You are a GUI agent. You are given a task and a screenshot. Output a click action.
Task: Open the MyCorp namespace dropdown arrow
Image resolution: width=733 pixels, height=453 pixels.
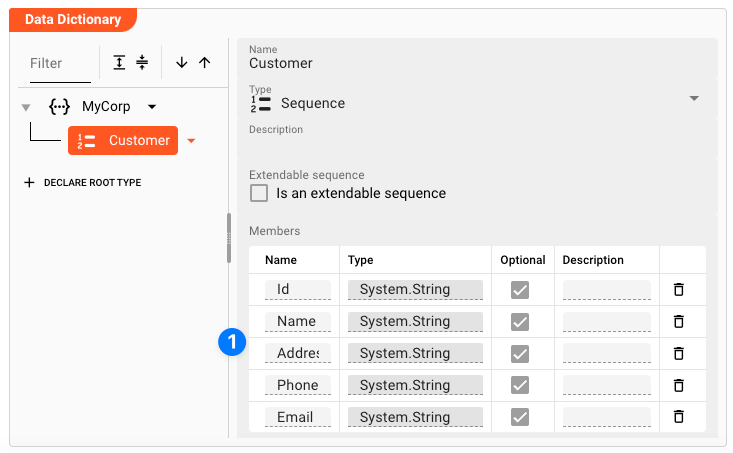click(152, 107)
